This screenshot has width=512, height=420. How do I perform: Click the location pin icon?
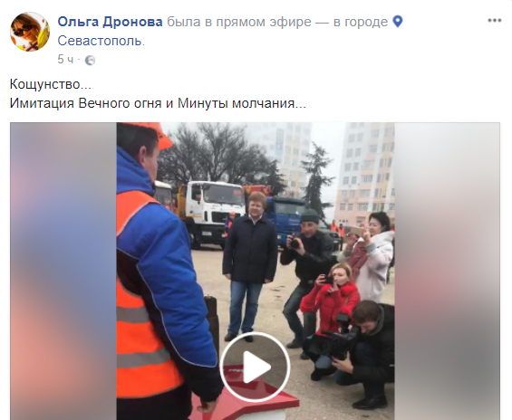[398, 22]
